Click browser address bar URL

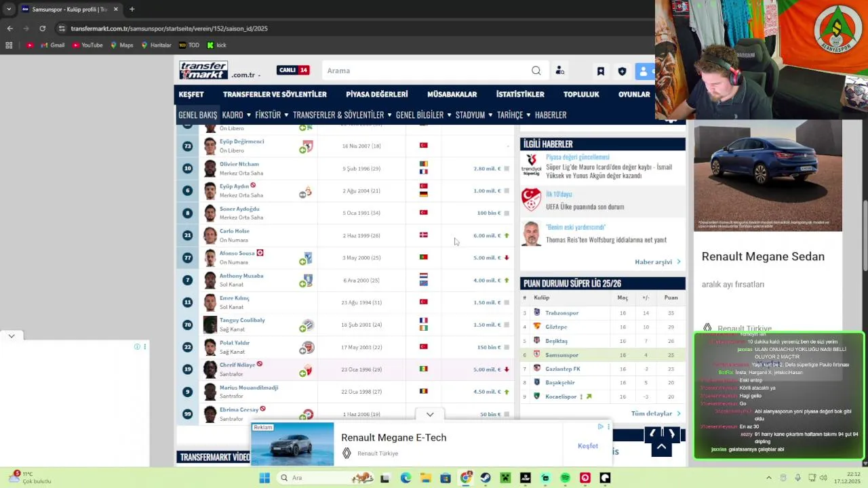click(169, 28)
